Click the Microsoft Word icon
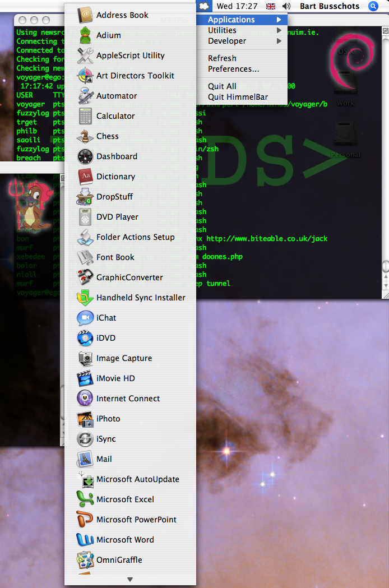Screen dimensions: 389x588 click(x=85, y=540)
